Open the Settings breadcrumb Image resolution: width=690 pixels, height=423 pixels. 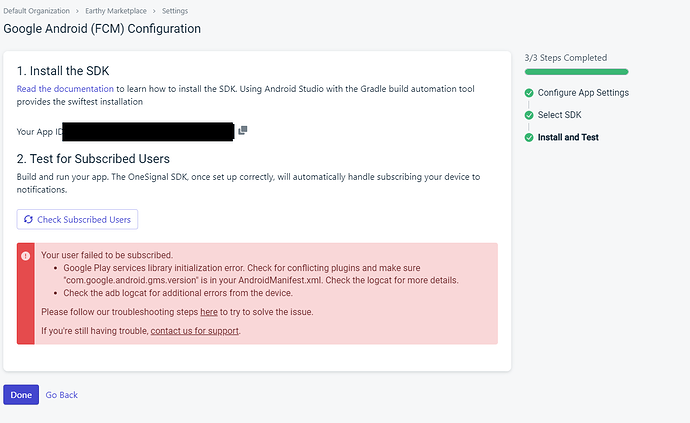(x=175, y=11)
